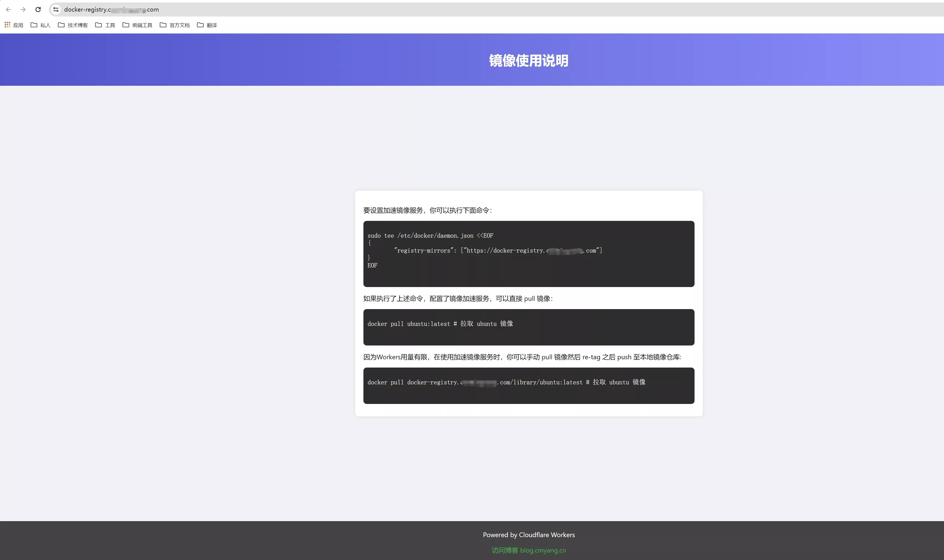The width and height of the screenshot is (944, 560).
Task: Click the browser back arrow
Action: (8, 9)
